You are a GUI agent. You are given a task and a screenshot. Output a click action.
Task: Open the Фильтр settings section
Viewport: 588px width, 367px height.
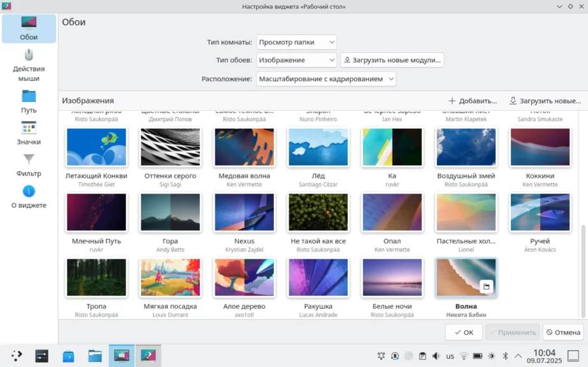pos(29,164)
